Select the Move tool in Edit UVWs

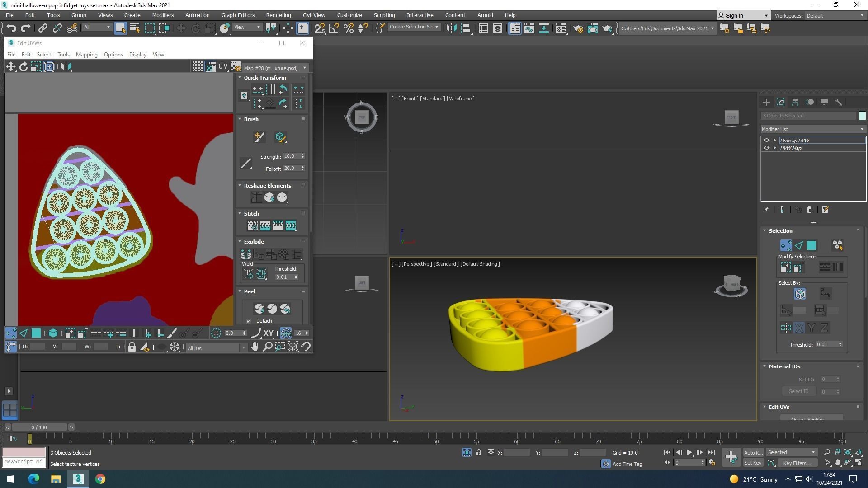click(10, 67)
